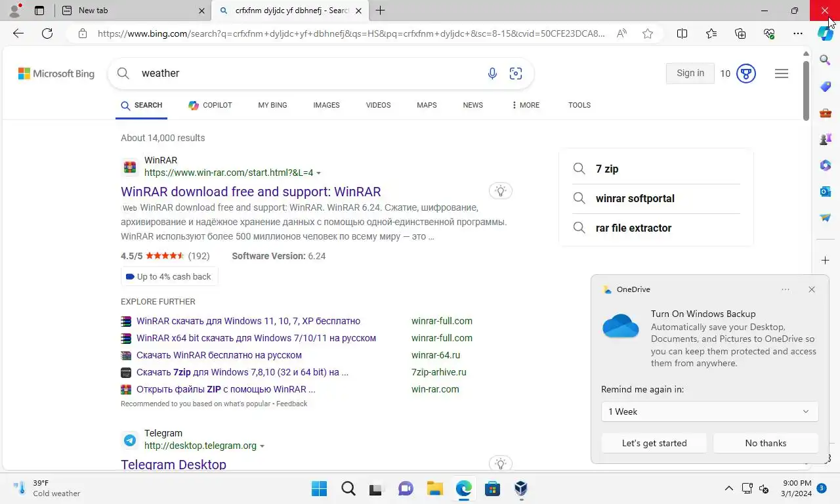Click No thanks in OneDrive popup
This screenshot has height=504, width=840.
pyautogui.click(x=766, y=443)
